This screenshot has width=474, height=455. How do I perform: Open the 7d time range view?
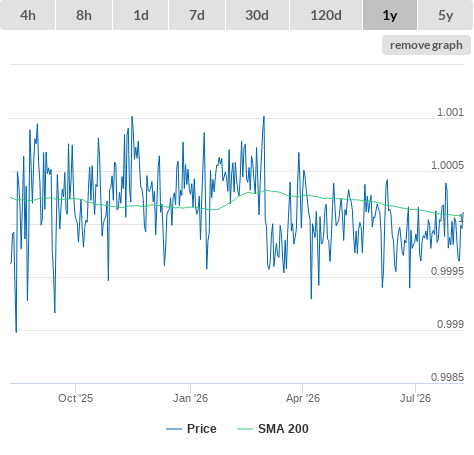[197, 15]
